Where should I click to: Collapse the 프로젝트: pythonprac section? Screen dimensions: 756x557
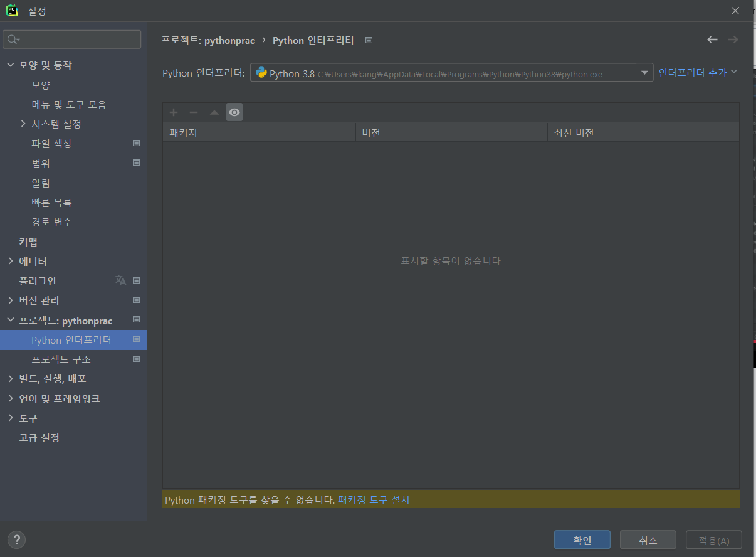(11, 320)
